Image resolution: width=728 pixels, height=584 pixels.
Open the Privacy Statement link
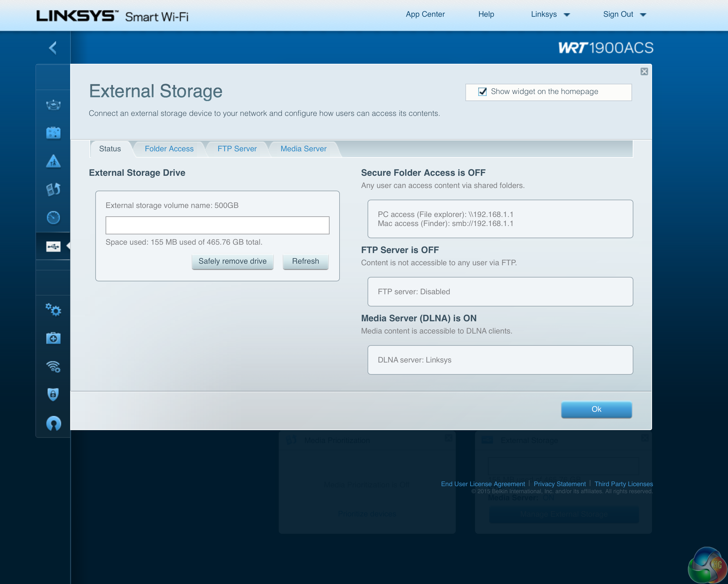click(559, 484)
